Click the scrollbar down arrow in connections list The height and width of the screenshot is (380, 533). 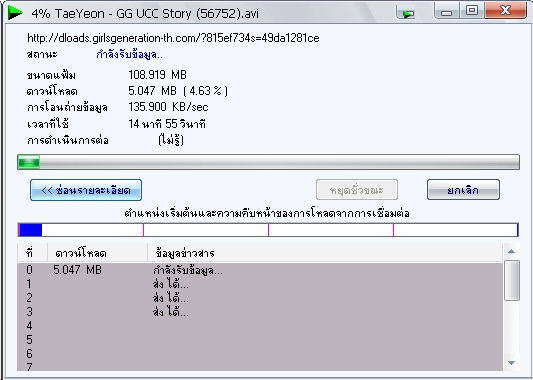(512, 363)
